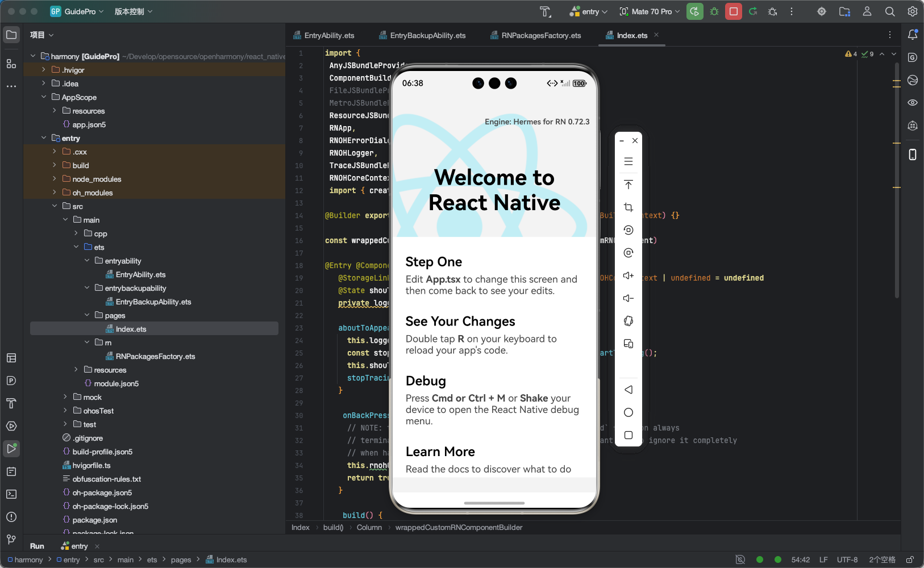Rotate the emulator screen icon
This screenshot has width=924, height=568.
point(629,321)
